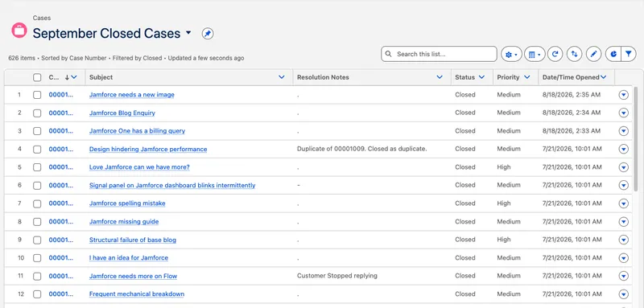
Task: Tick the Signal panel dashboard case checkbox
Action: click(x=37, y=186)
